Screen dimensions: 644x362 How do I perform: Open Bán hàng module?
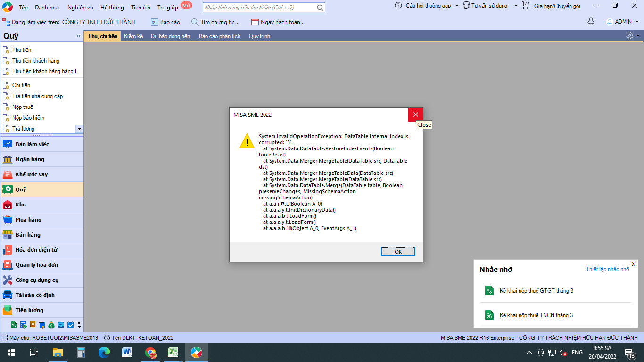coord(42,235)
